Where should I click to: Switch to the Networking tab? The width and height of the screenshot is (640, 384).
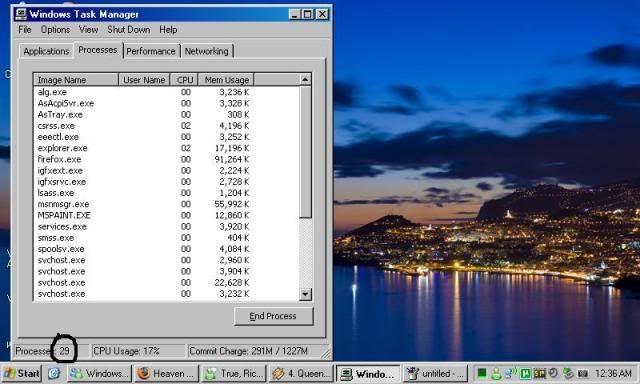[207, 51]
